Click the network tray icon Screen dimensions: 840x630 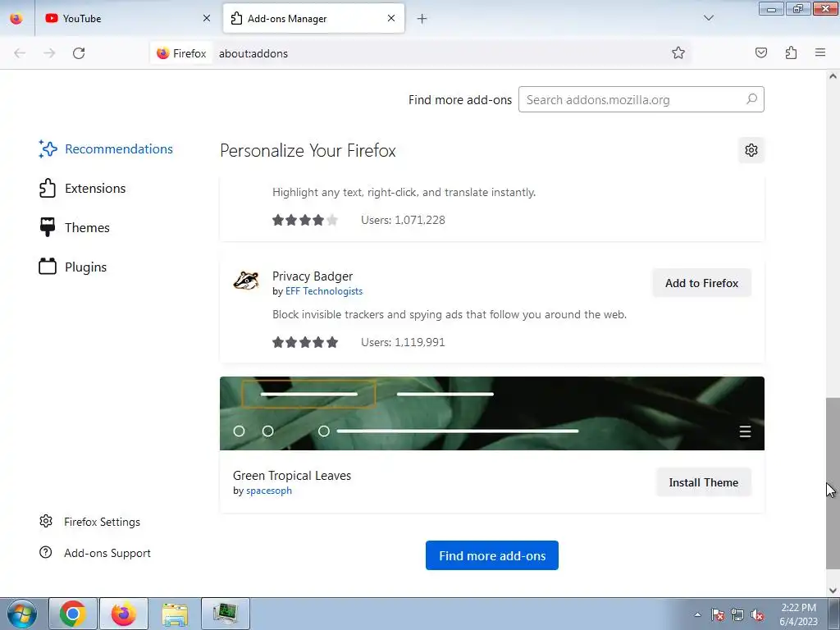(737, 614)
